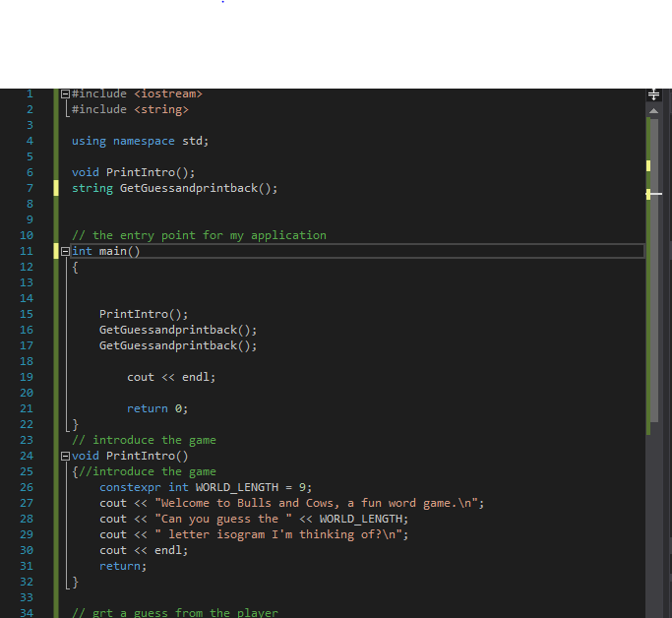Click the "Welcome to Bulls and Cows" string line

(x=292, y=503)
